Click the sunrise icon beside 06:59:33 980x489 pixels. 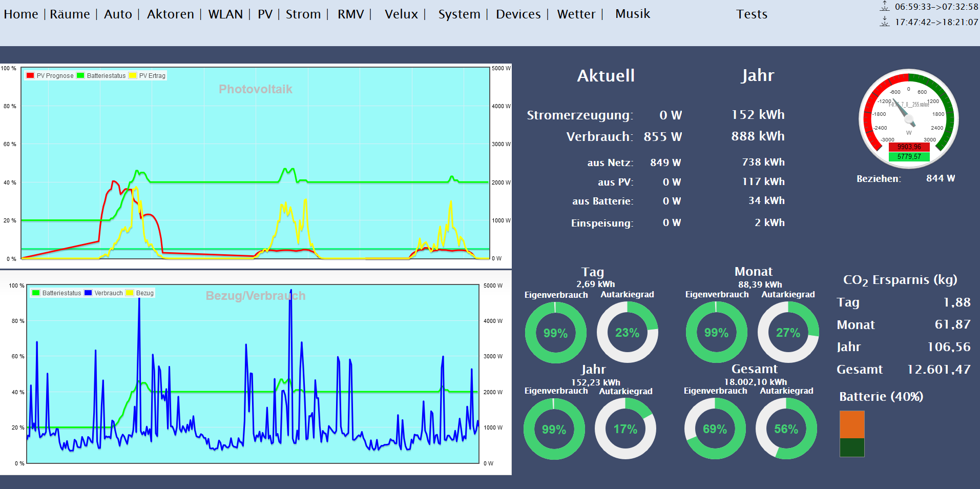(885, 7)
